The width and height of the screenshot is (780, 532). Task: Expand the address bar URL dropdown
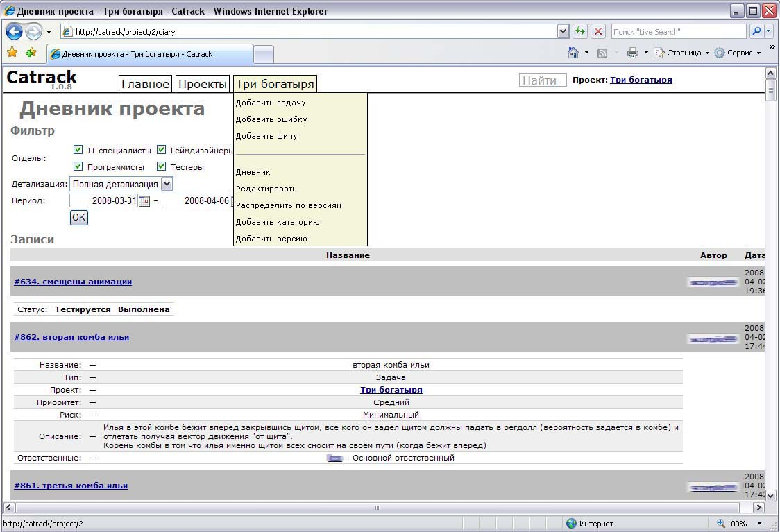coord(563,31)
